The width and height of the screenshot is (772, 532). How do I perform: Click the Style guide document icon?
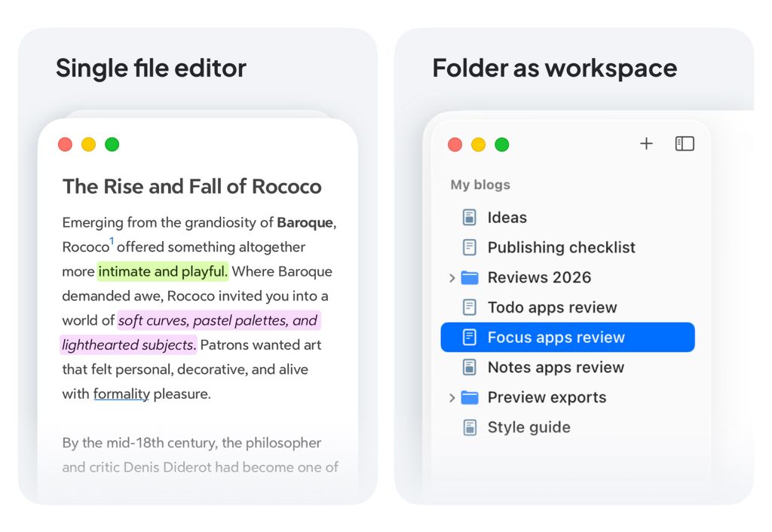pyautogui.click(x=470, y=427)
